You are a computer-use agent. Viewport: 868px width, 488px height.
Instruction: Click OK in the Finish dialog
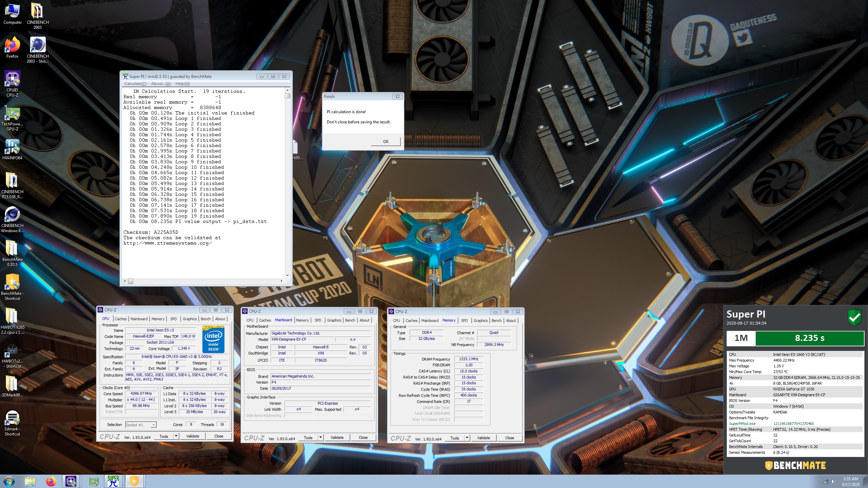(386, 141)
